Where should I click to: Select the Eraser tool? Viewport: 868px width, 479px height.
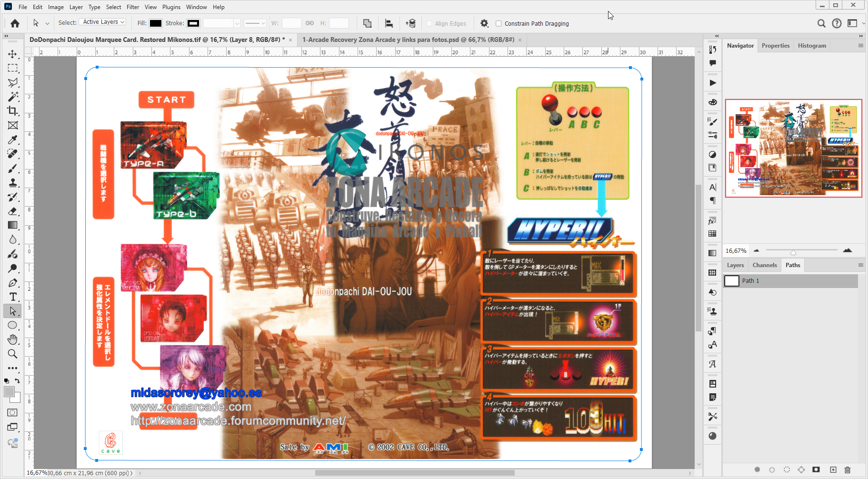point(13,211)
